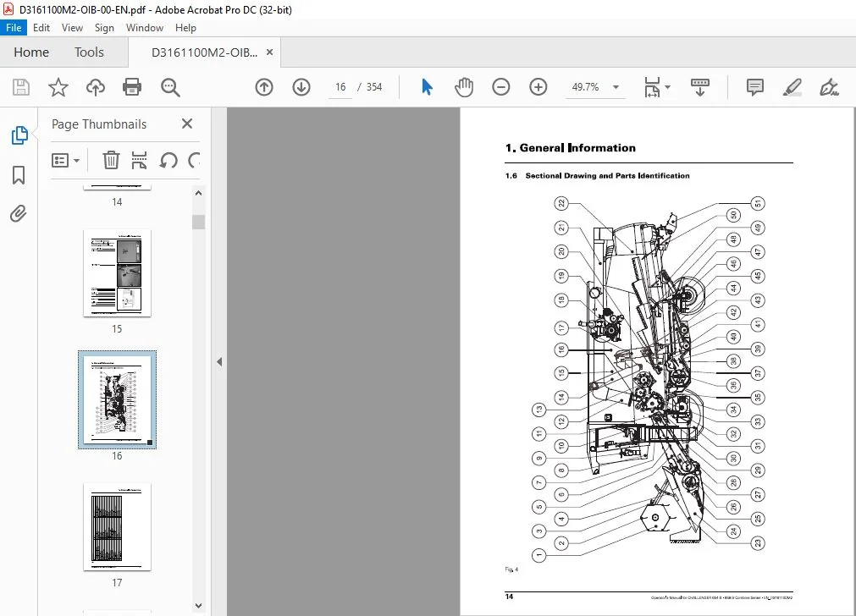Screen dimensions: 856x616
Task: Open the File menu
Action: 14,28
